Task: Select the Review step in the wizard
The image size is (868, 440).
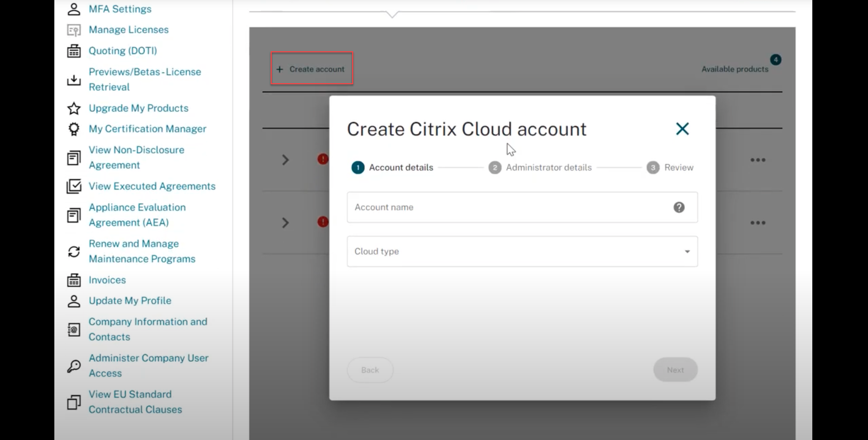Action: point(678,167)
